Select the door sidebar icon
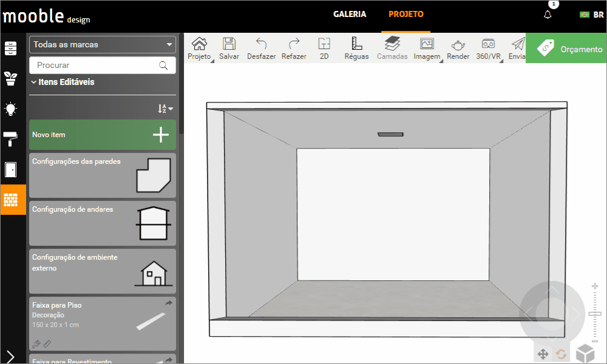This screenshot has width=607, height=364. [x=10, y=169]
